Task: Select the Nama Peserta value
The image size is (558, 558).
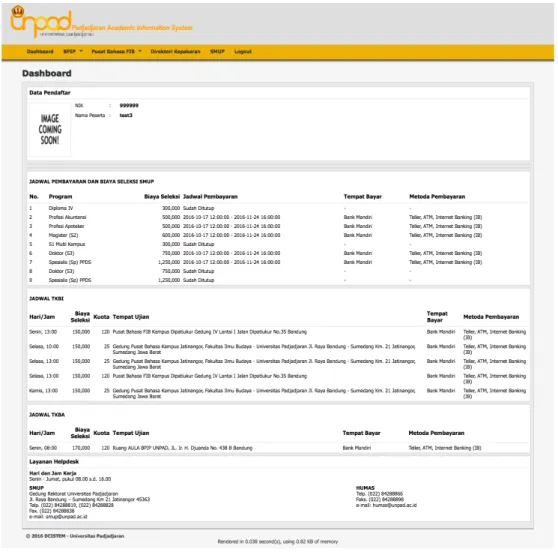Action: pyautogui.click(x=126, y=115)
